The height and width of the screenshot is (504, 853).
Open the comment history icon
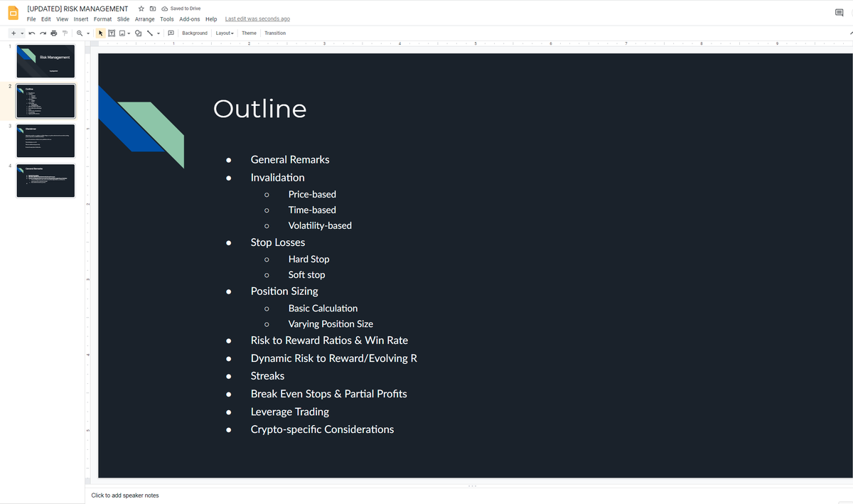click(839, 13)
